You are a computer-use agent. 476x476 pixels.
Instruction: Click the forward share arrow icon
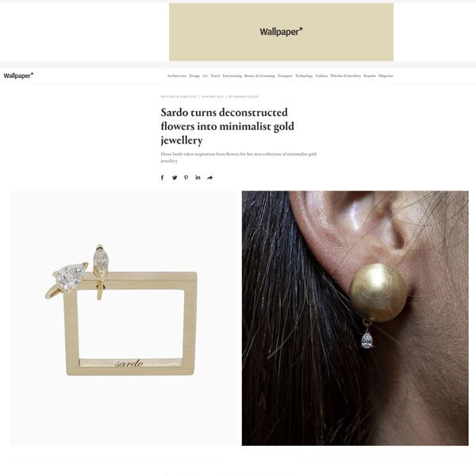point(209,178)
